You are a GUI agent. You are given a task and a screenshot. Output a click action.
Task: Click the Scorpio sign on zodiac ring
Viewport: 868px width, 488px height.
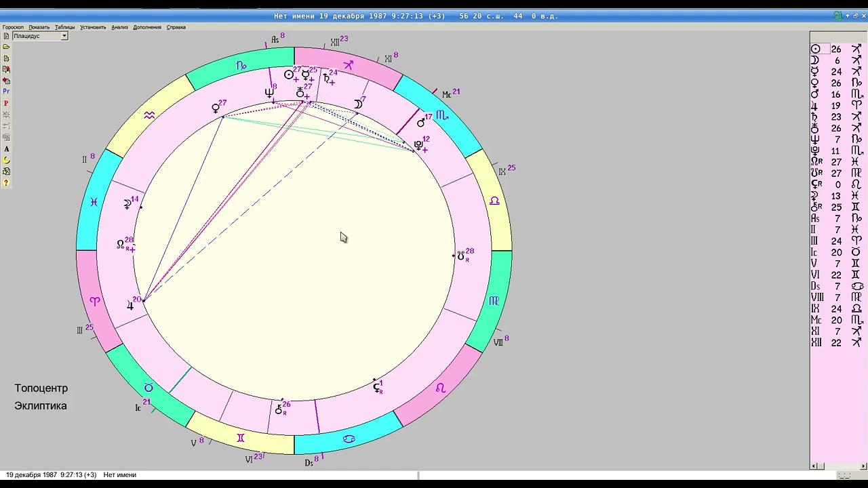pyautogui.click(x=441, y=115)
